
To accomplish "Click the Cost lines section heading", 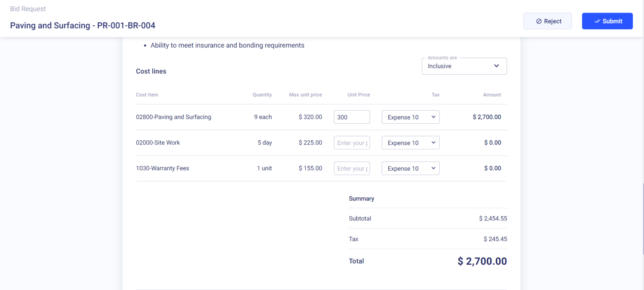I will pyautogui.click(x=151, y=71).
